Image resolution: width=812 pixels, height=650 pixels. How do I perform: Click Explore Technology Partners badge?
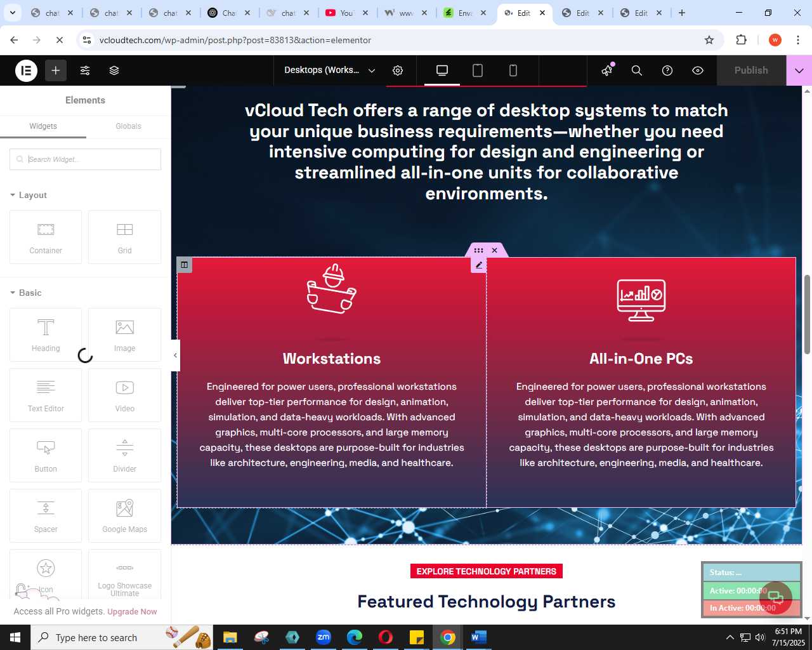click(x=487, y=571)
